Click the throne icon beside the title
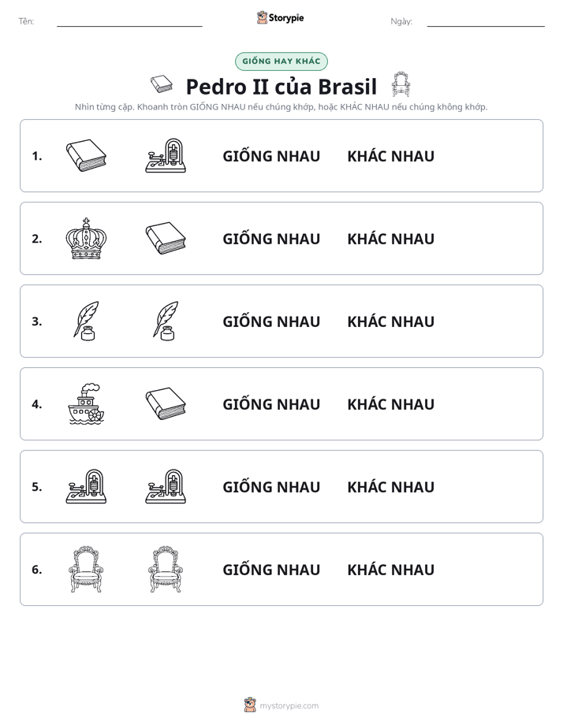Viewport: 563px width, 728px height. (401, 84)
